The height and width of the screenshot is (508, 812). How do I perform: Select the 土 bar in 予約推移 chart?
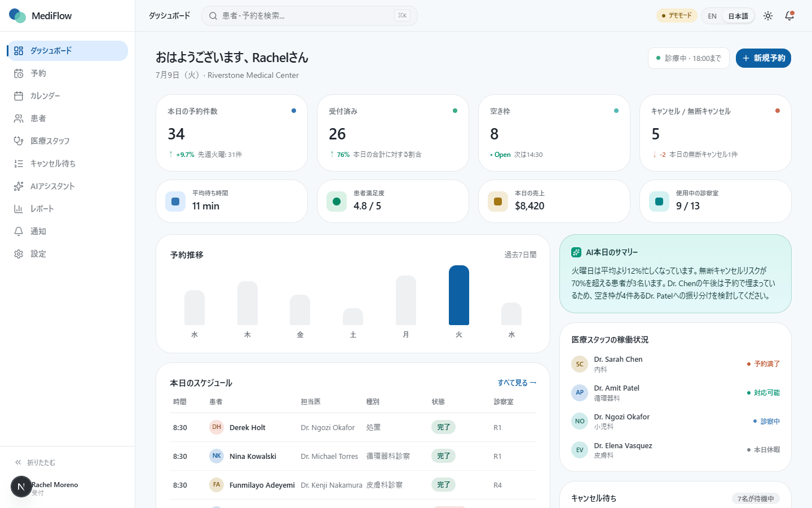(x=353, y=317)
